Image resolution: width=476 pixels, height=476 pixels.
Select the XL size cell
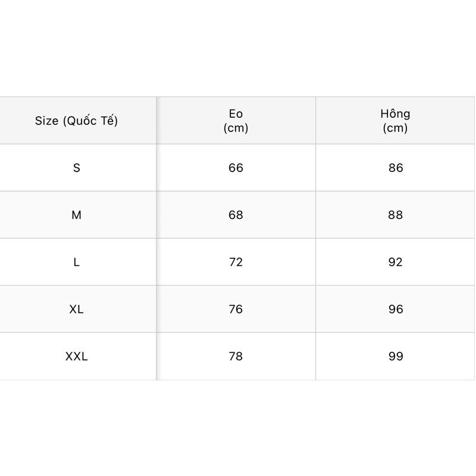click(x=77, y=309)
